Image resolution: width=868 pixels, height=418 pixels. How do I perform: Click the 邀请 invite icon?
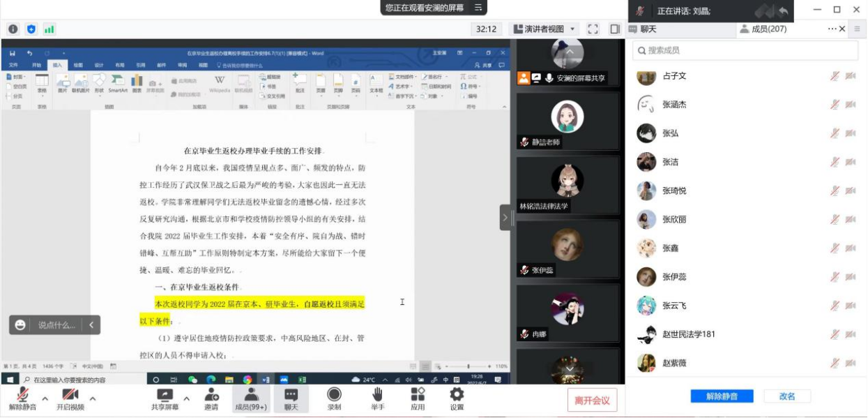tap(211, 399)
